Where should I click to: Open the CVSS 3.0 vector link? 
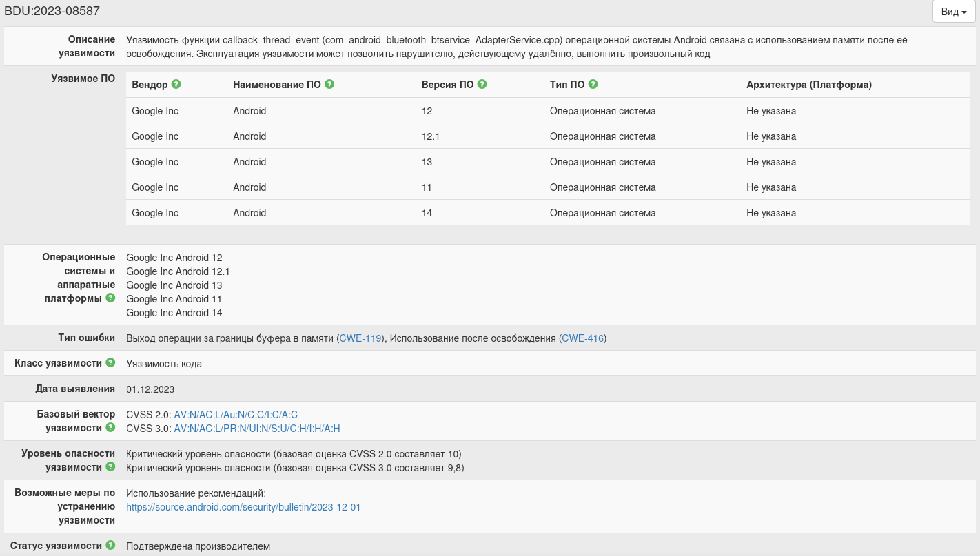[x=257, y=429]
